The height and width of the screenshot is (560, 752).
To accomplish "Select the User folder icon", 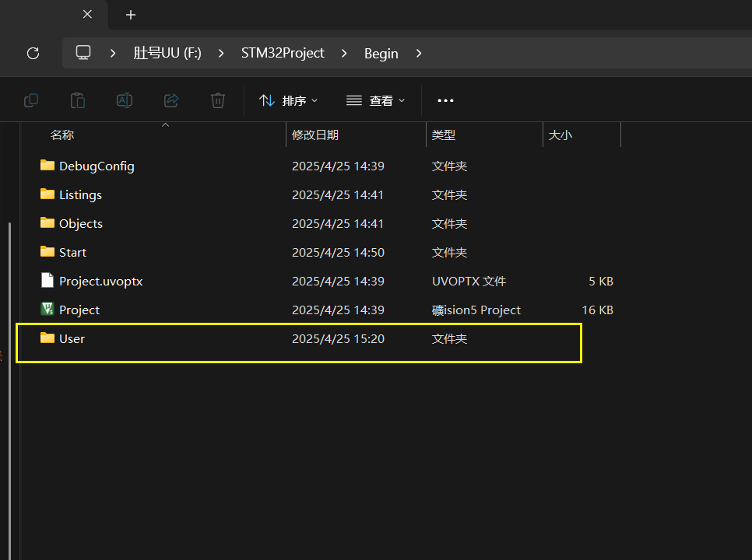I will [47, 338].
